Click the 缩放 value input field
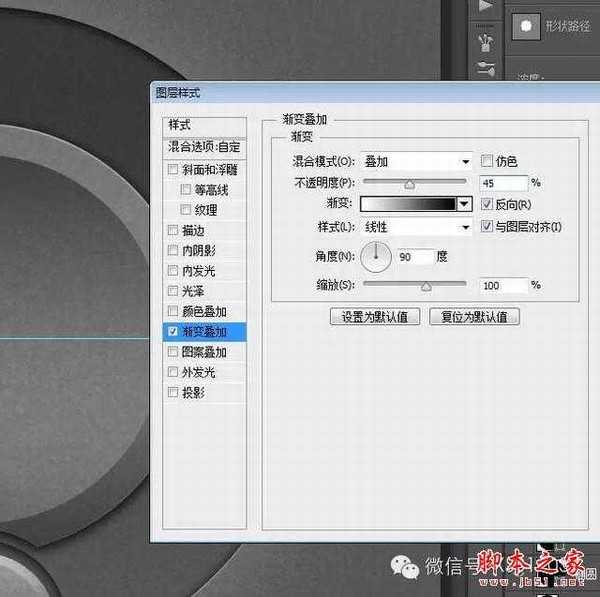 [x=503, y=285]
